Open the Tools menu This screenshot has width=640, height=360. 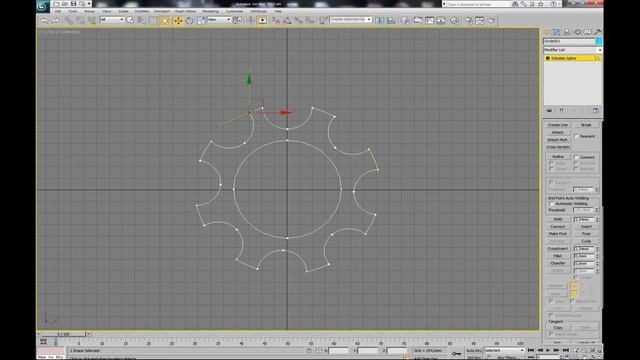point(73,11)
